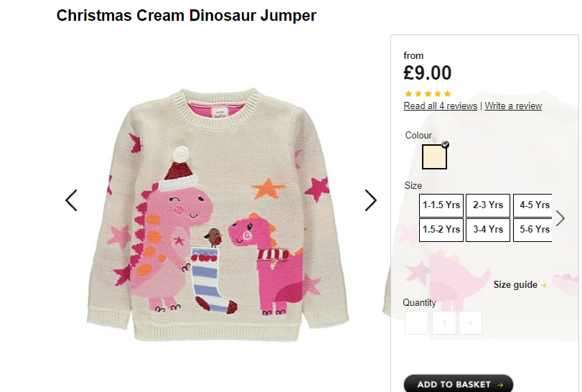Open Read all 4 reviews link

pyautogui.click(x=441, y=106)
